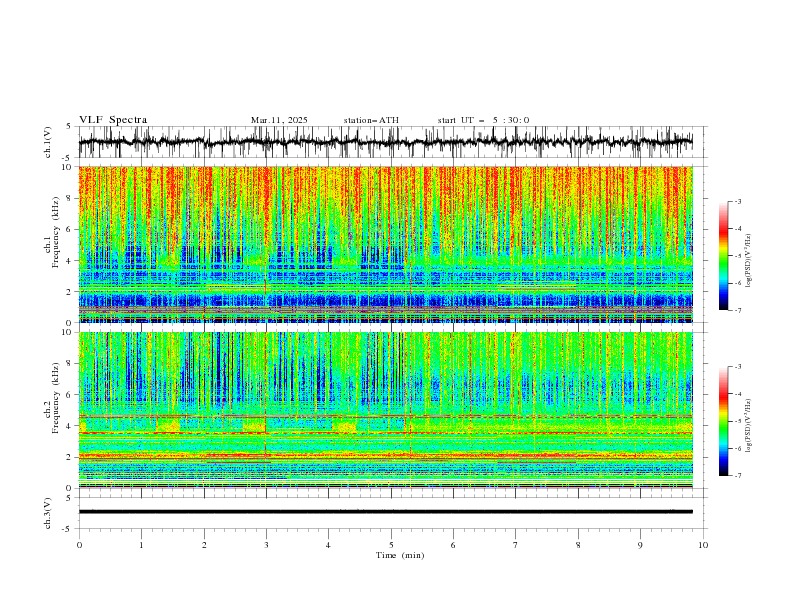The width and height of the screenshot is (792, 612).
Task: Click the "station=ATH" header label
Action: [371, 120]
